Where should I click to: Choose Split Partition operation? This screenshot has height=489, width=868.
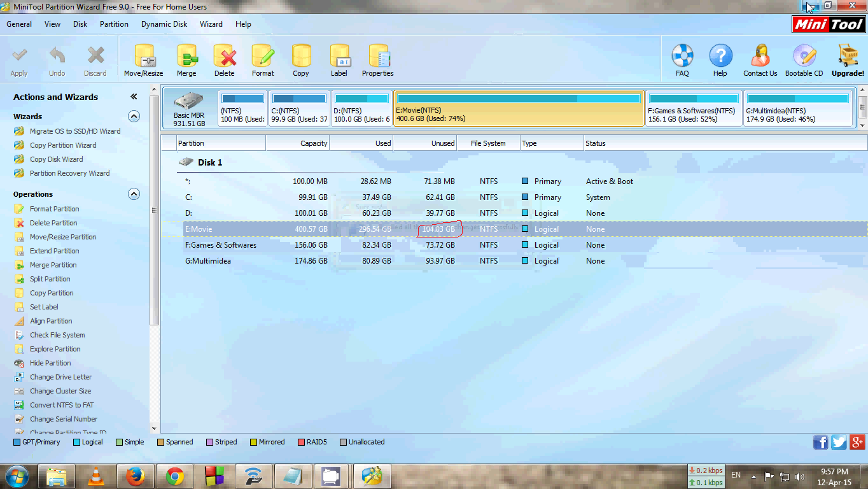[x=50, y=279]
